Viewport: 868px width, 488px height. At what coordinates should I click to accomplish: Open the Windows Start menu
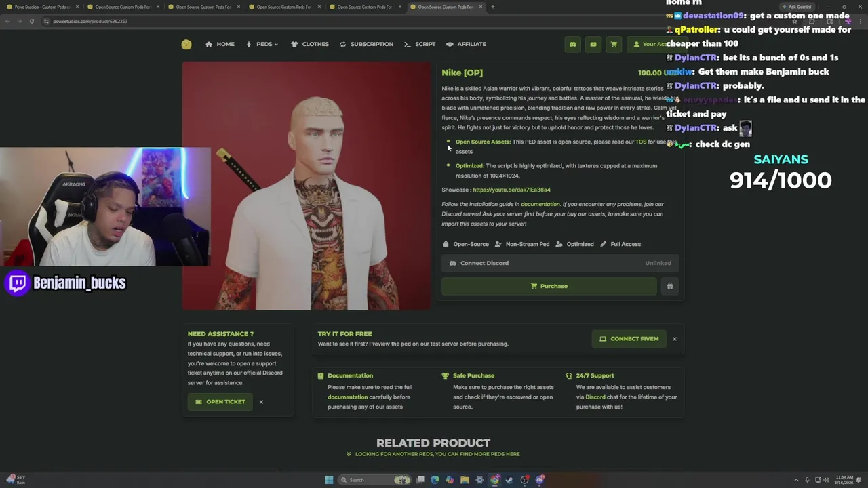click(329, 480)
